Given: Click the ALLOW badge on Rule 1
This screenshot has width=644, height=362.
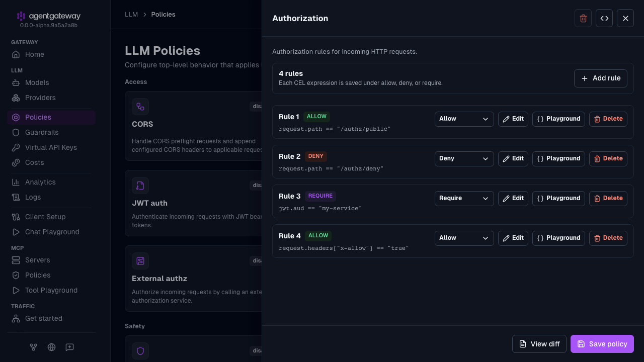Looking at the screenshot, I should tap(317, 117).
